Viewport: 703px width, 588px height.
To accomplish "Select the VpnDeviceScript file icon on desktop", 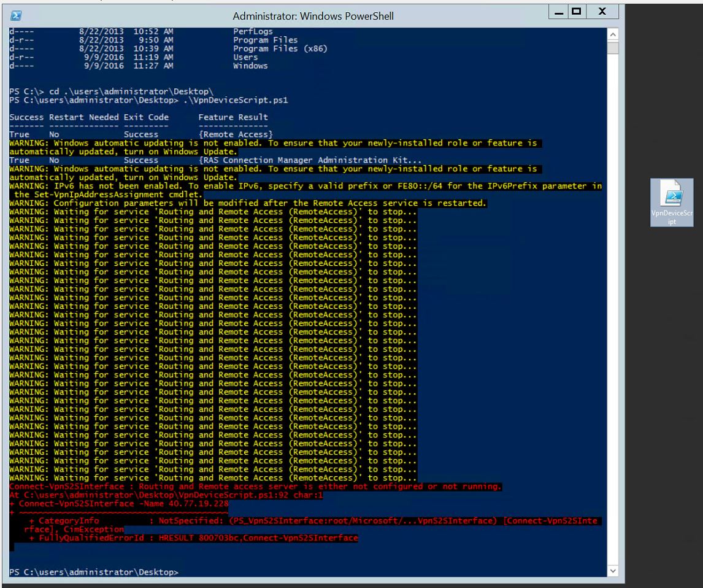I will click(672, 203).
